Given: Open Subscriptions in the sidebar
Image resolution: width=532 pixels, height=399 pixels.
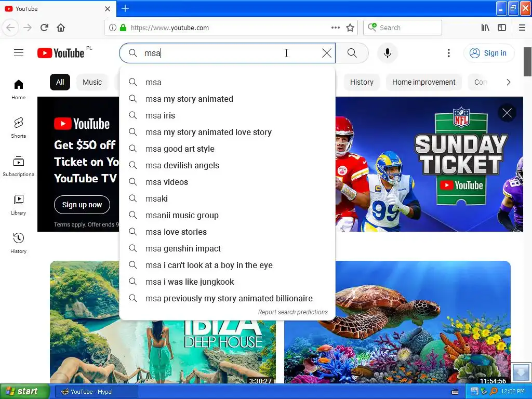Looking at the screenshot, I should pyautogui.click(x=18, y=166).
